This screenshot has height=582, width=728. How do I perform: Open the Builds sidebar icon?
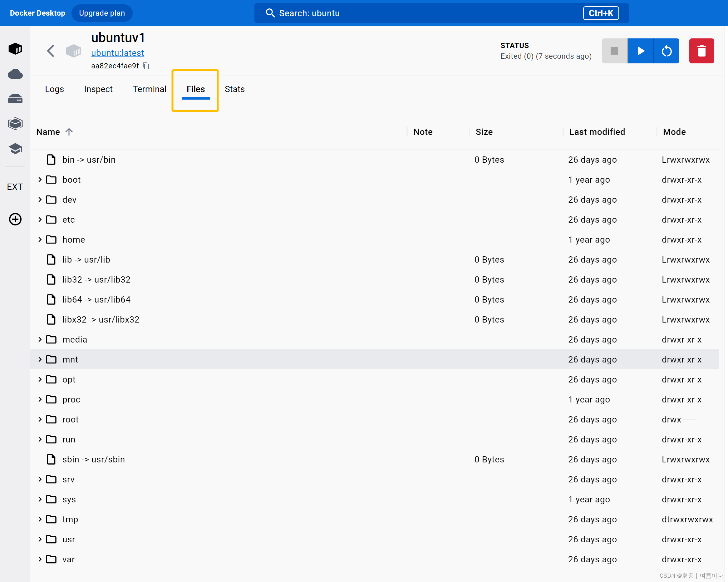[x=15, y=123]
